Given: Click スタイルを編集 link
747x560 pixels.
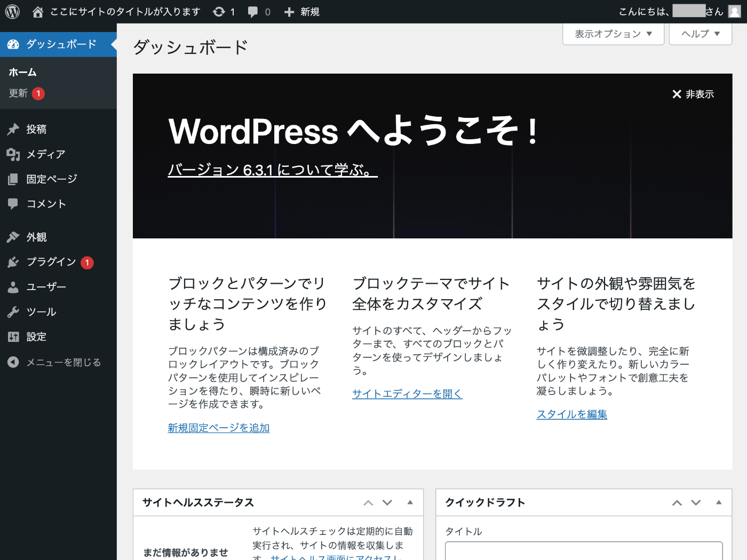Looking at the screenshot, I should 572,414.
